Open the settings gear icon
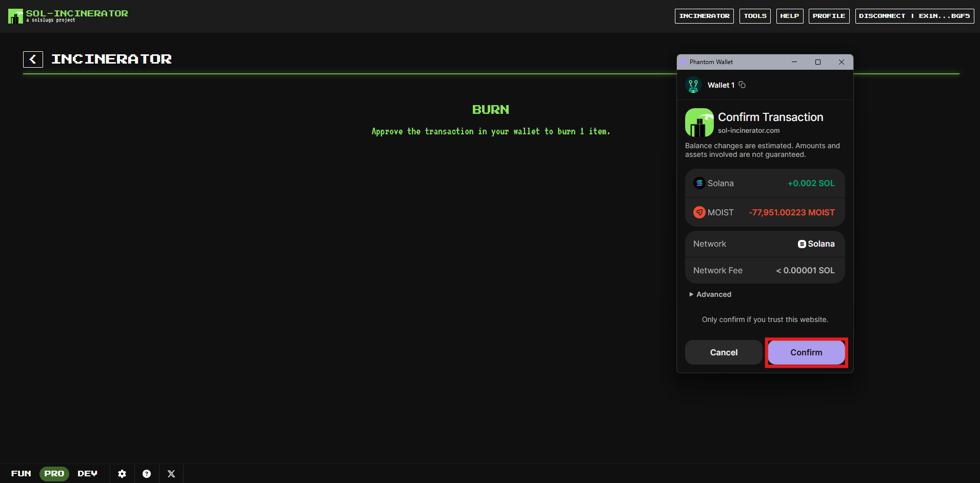 click(122, 474)
